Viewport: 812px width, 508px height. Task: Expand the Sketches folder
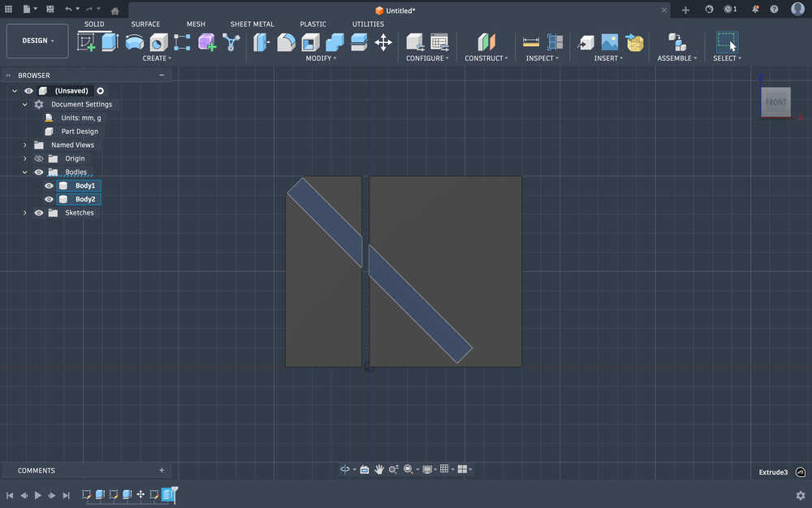point(24,212)
